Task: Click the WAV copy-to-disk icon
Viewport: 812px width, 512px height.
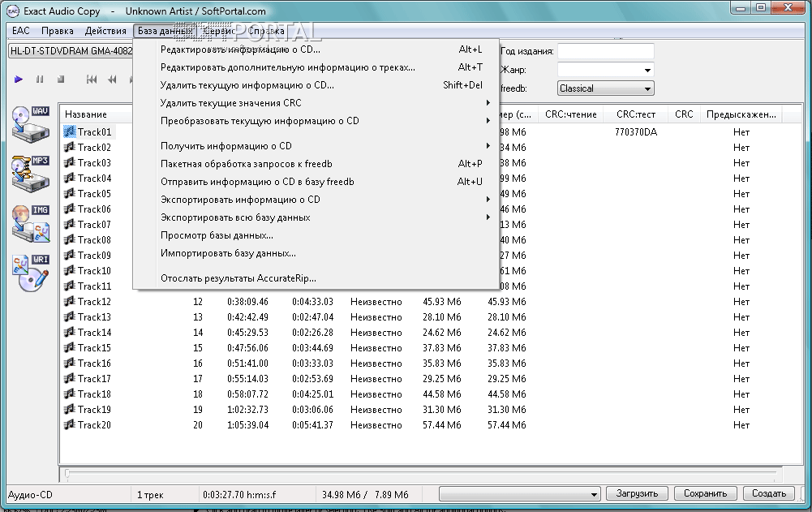Action: point(30,124)
